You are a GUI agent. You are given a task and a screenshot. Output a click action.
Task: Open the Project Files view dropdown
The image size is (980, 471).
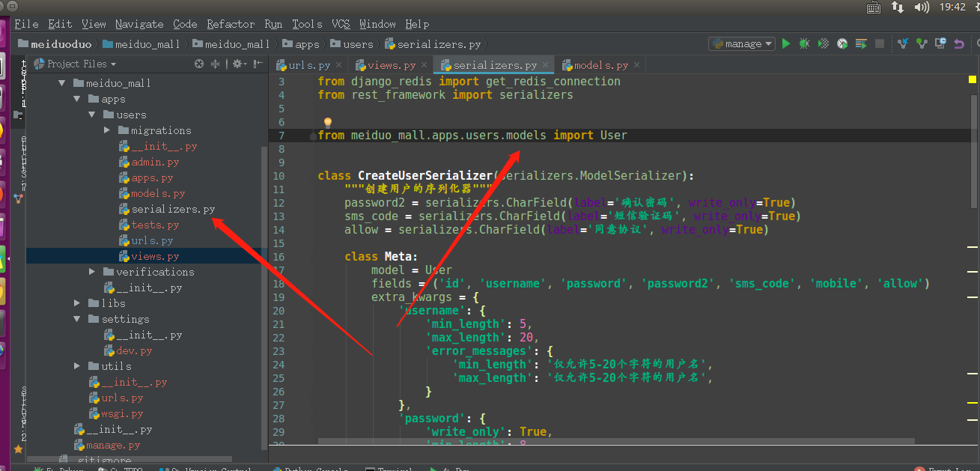click(75, 64)
